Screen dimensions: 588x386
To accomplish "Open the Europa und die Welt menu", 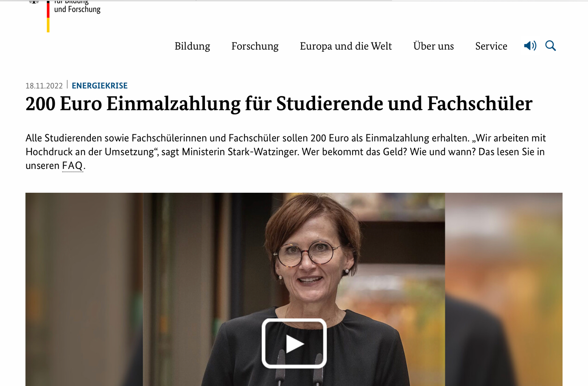I will click(346, 46).
